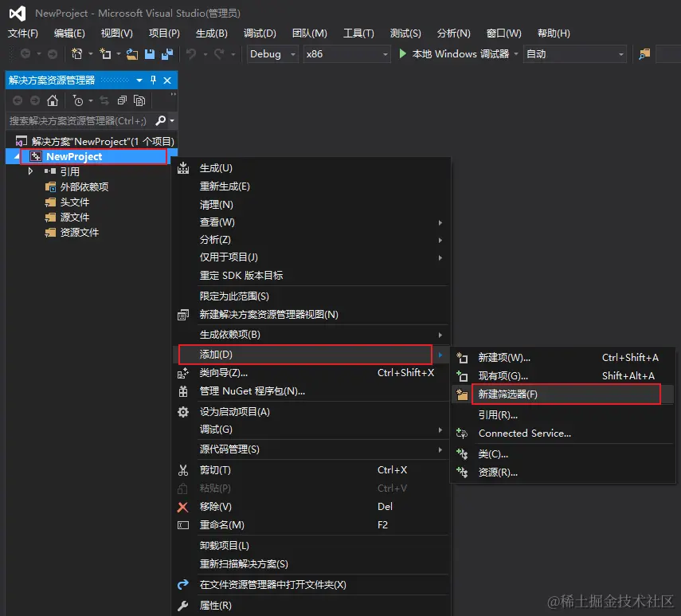Open the Solution Explorer window options arrow

click(139, 80)
